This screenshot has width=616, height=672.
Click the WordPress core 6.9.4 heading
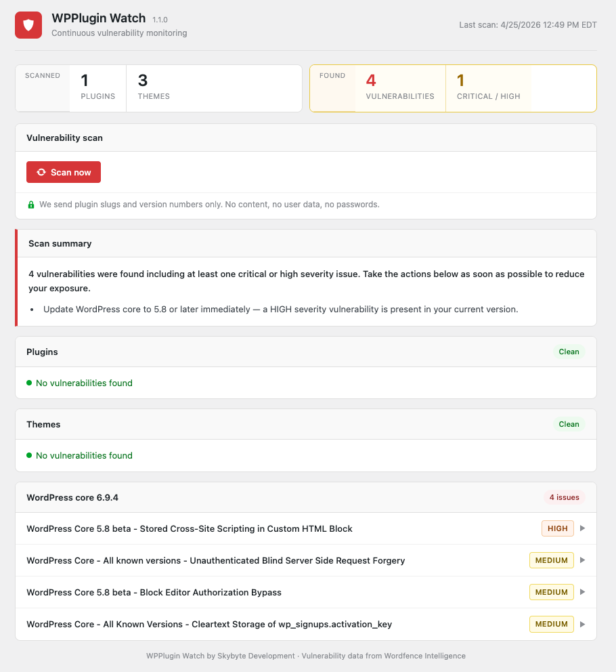(x=72, y=498)
